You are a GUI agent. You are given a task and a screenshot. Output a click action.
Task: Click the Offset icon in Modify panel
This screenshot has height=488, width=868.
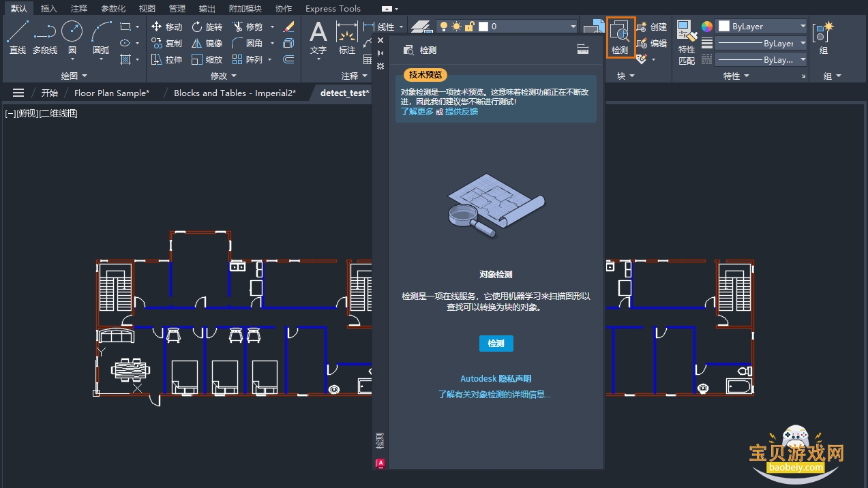(x=288, y=59)
